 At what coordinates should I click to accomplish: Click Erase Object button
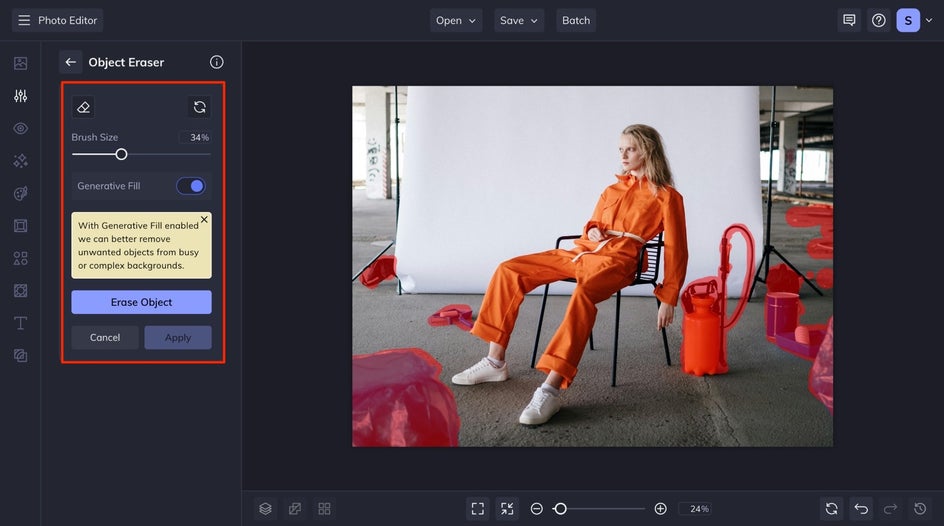click(x=141, y=302)
